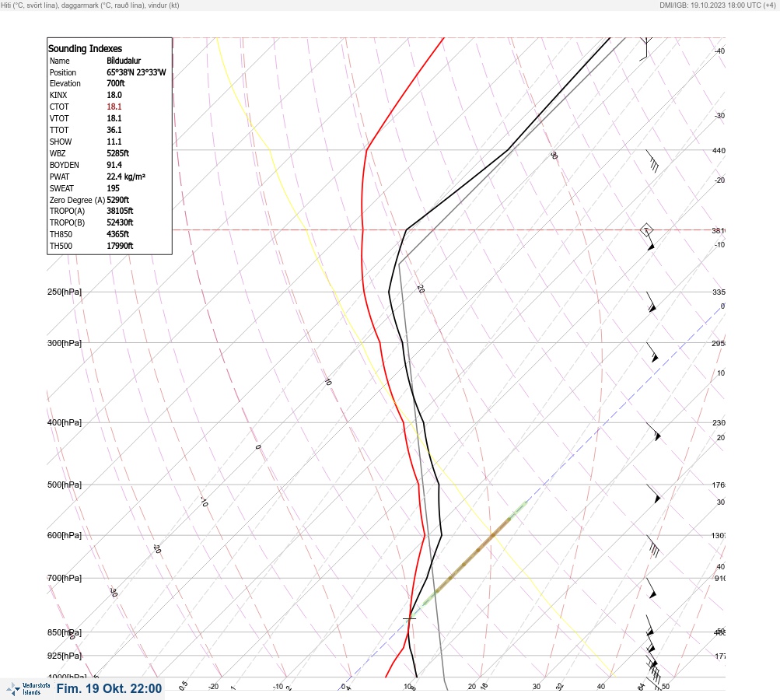Click the wind barb at 500 hPa
780x700 pixels.
point(654,494)
